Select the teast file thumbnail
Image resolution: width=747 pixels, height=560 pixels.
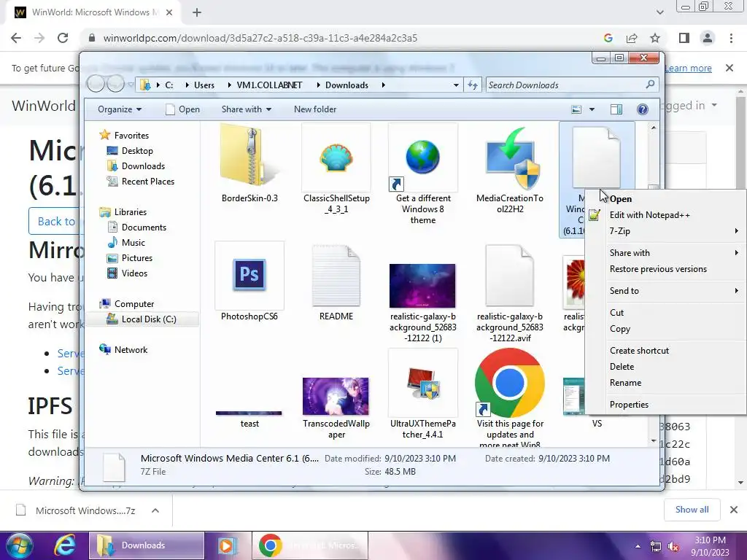[x=249, y=413]
